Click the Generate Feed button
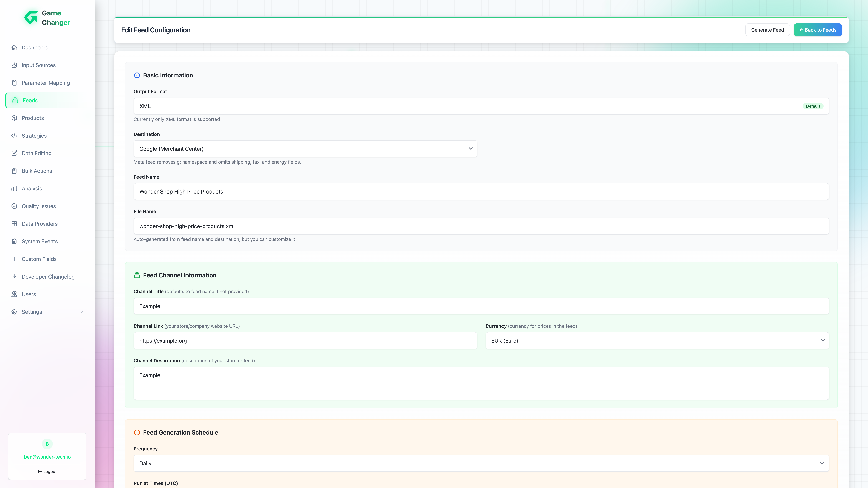The image size is (868, 488). point(767,30)
